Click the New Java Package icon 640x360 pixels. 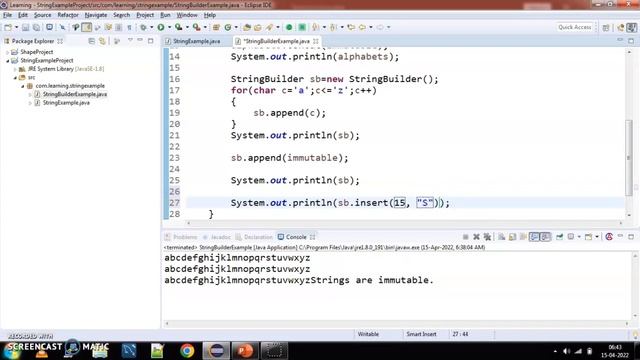(216, 27)
